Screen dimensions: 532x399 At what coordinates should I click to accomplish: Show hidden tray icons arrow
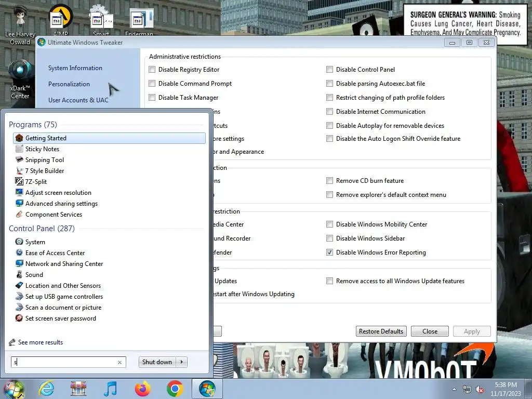pos(454,390)
